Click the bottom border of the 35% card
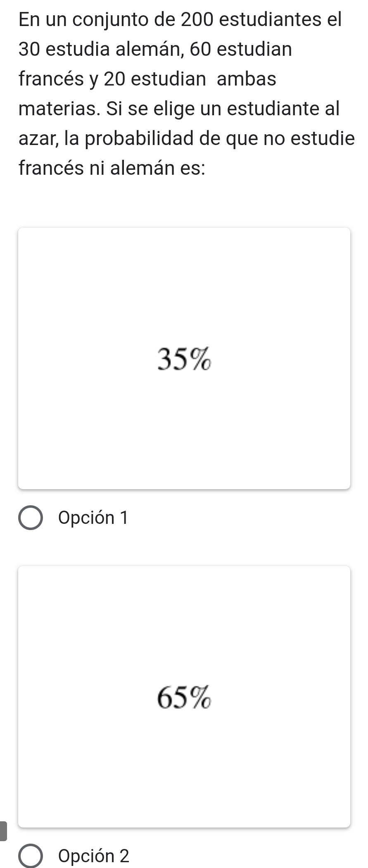368x868 pixels. tap(184, 488)
